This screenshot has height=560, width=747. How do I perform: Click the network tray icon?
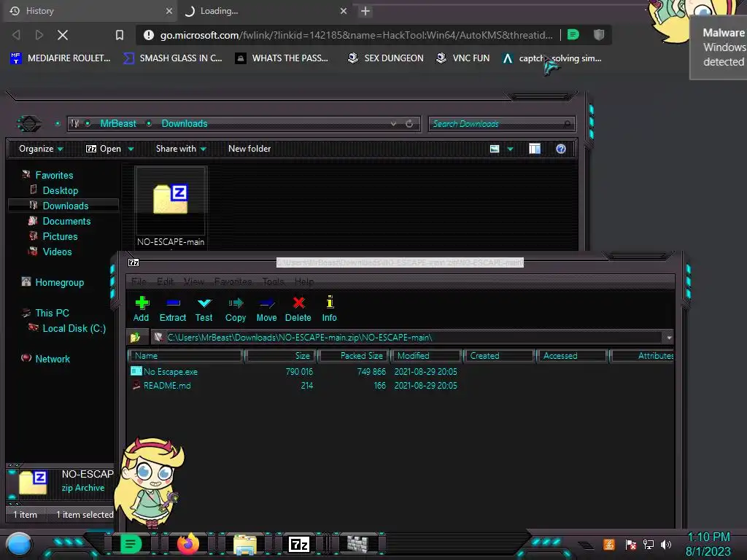tap(649, 544)
